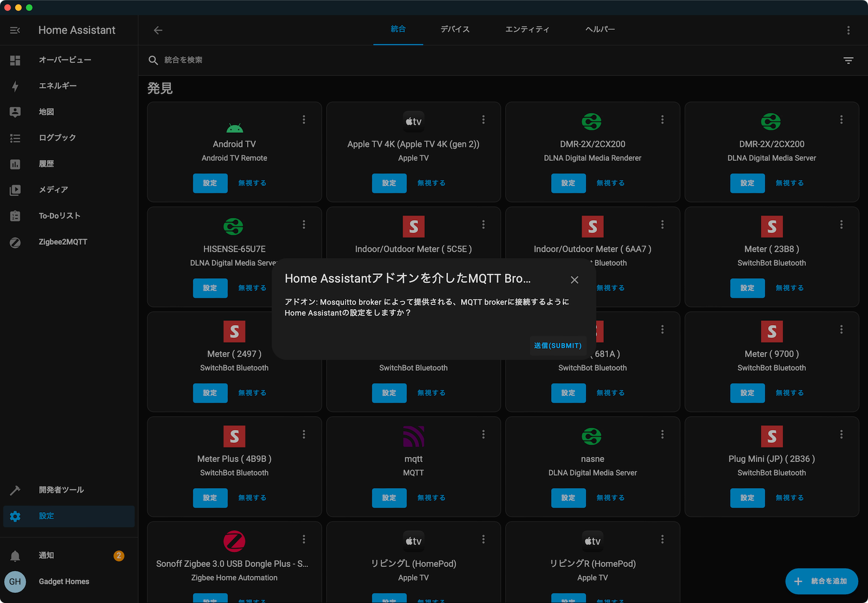This screenshot has width=868, height=603.
Task: Open DMR-2X/2CX200 Server card menu
Action: (842, 120)
